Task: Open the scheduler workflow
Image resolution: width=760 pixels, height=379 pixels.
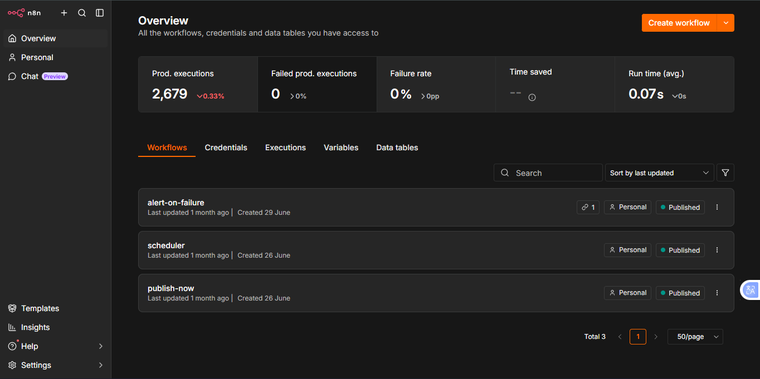Action: pyautogui.click(x=436, y=250)
